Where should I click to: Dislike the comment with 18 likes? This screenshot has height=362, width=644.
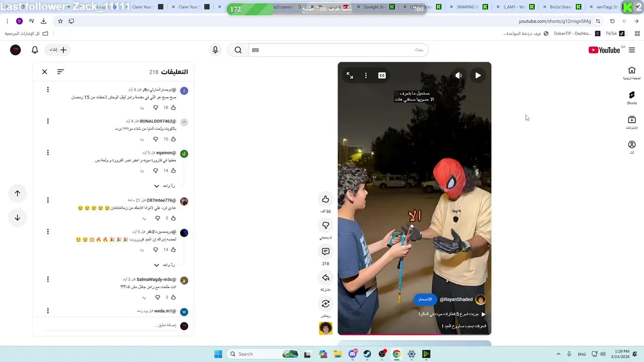tap(155, 108)
